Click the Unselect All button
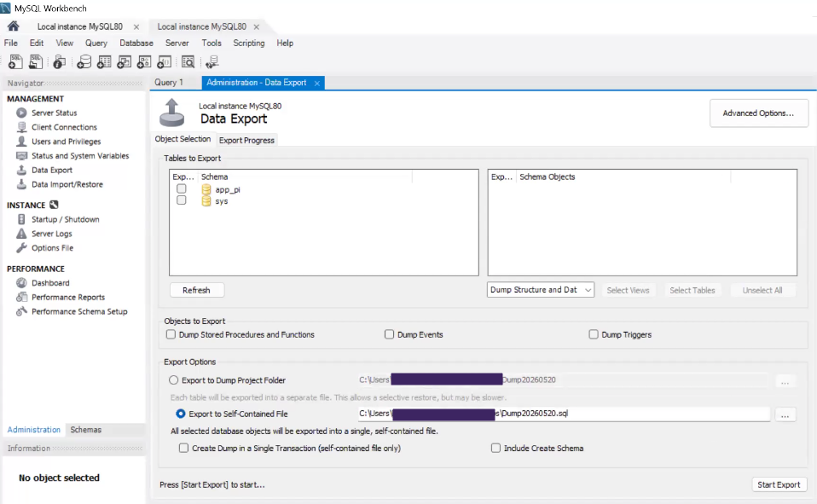The image size is (817, 504). (762, 290)
